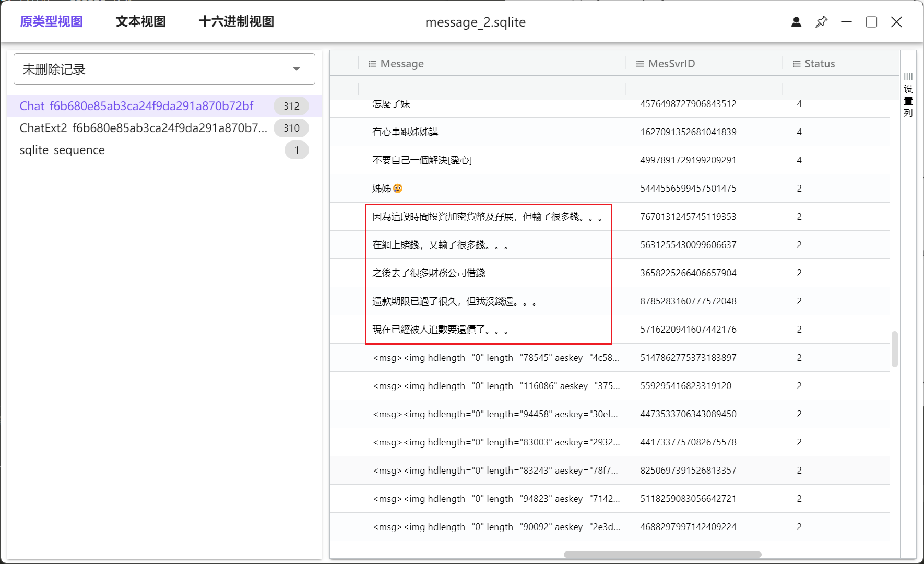The height and width of the screenshot is (564, 924).
Task: Click the MesSvrID column filter field
Action: (704, 88)
